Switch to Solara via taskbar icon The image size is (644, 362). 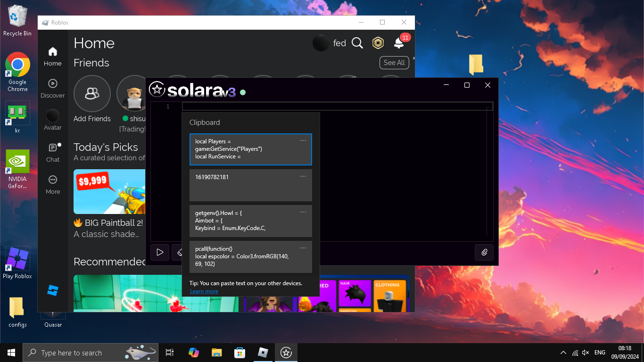pos(286,353)
